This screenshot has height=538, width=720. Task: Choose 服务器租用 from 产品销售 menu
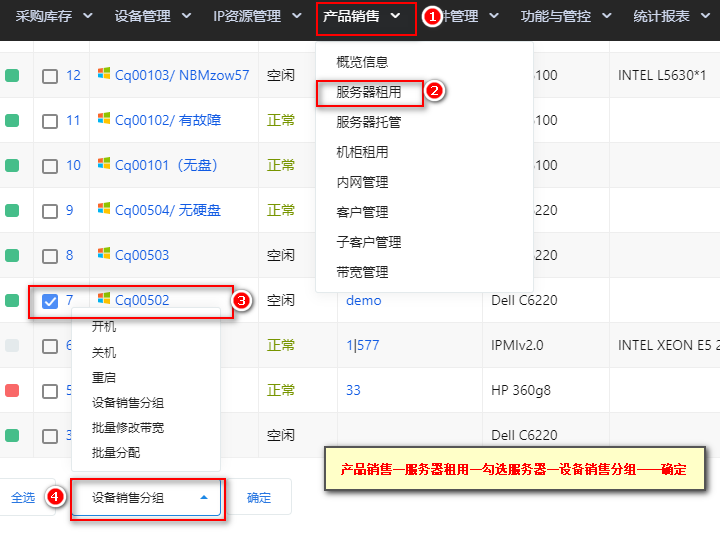pyautogui.click(x=368, y=92)
